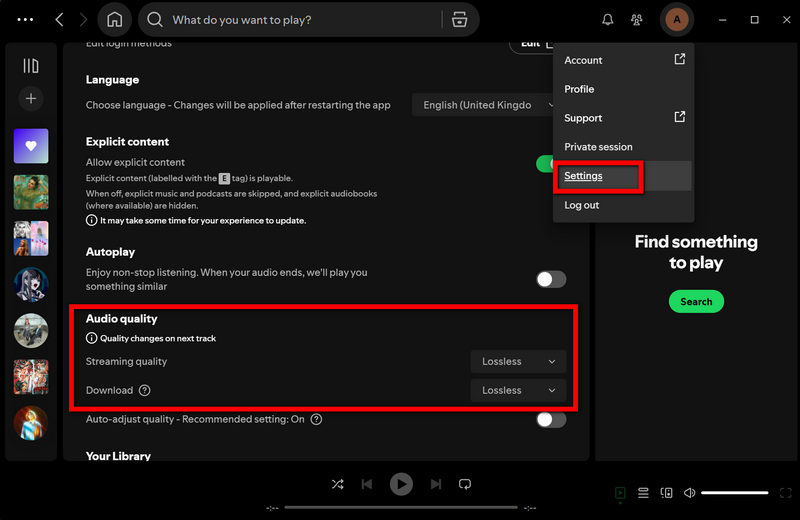Click the green Search button
Image resolution: width=800 pixels, height=520 pixels.
[696, 302]
